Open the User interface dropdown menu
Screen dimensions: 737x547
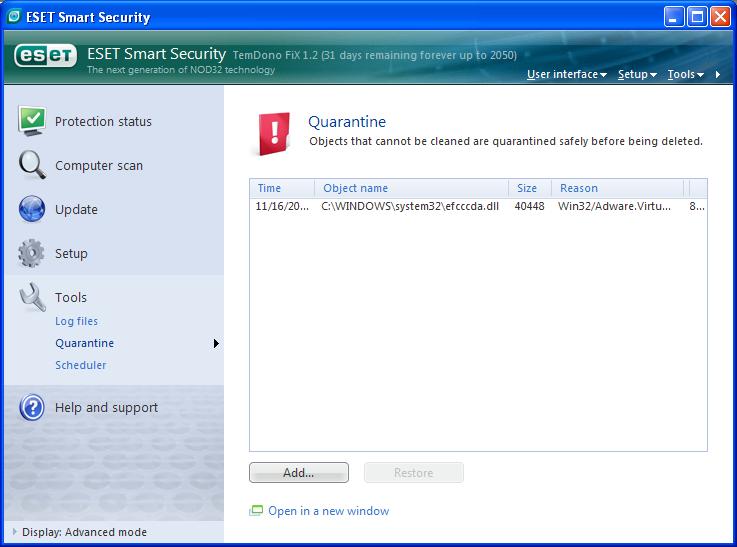coord(566,74)
